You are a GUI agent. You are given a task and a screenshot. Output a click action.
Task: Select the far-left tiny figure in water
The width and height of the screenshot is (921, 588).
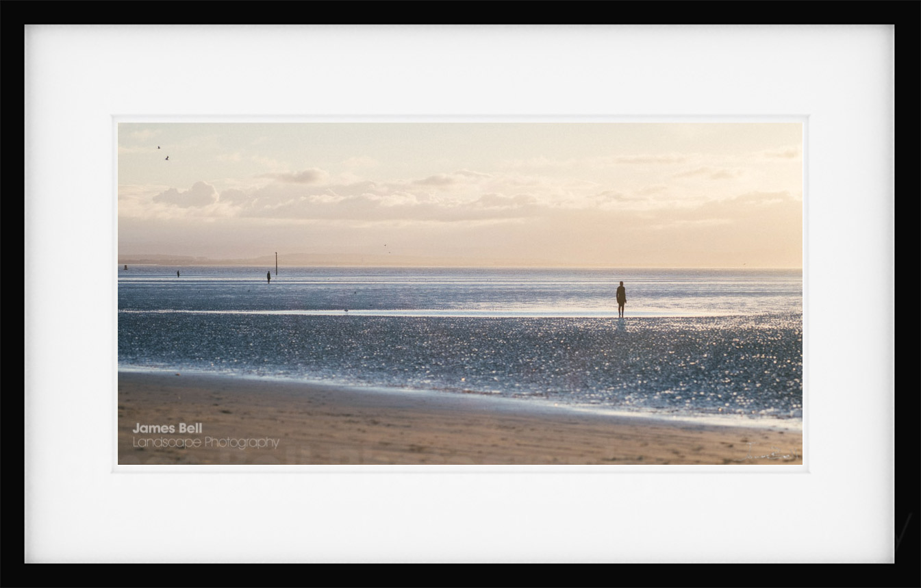pos(178,274)
